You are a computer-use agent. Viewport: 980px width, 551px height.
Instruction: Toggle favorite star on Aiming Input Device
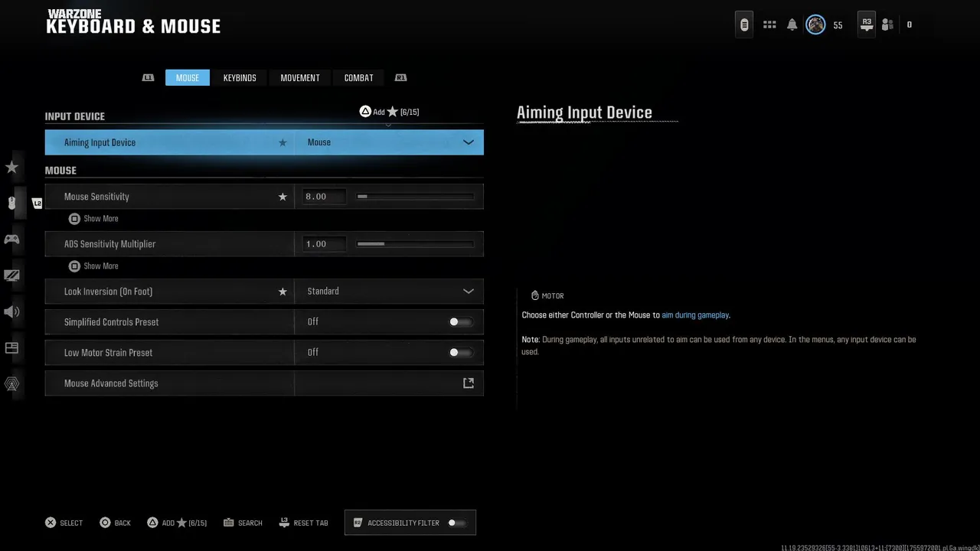click(x=283, y=142)
